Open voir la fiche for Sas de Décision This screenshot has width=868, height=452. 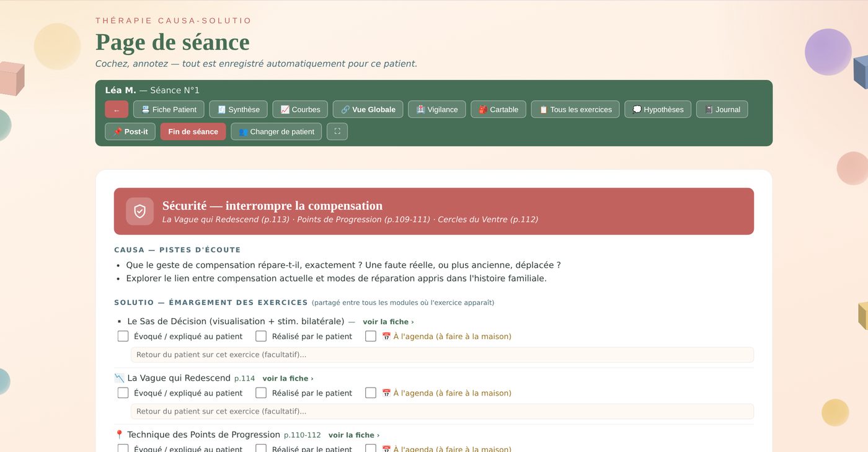pos(388,322)
